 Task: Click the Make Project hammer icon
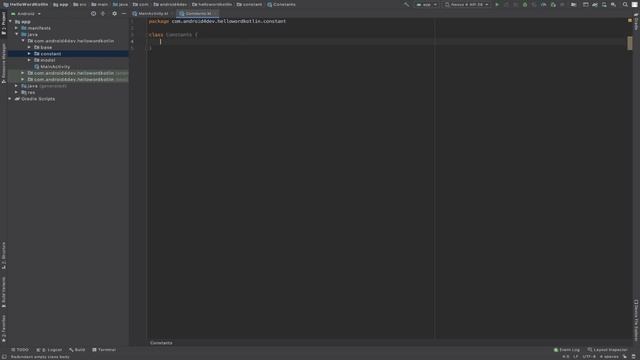tap(407, 4)
